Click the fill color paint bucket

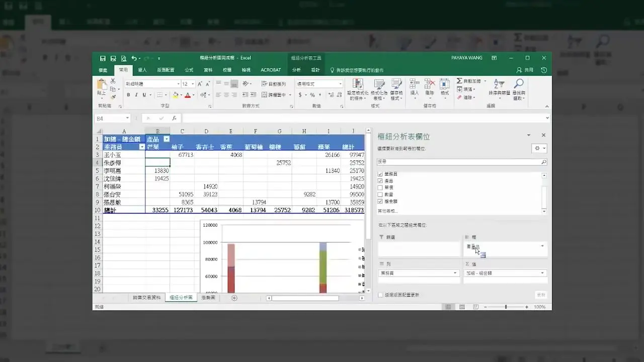pos(175,95)
